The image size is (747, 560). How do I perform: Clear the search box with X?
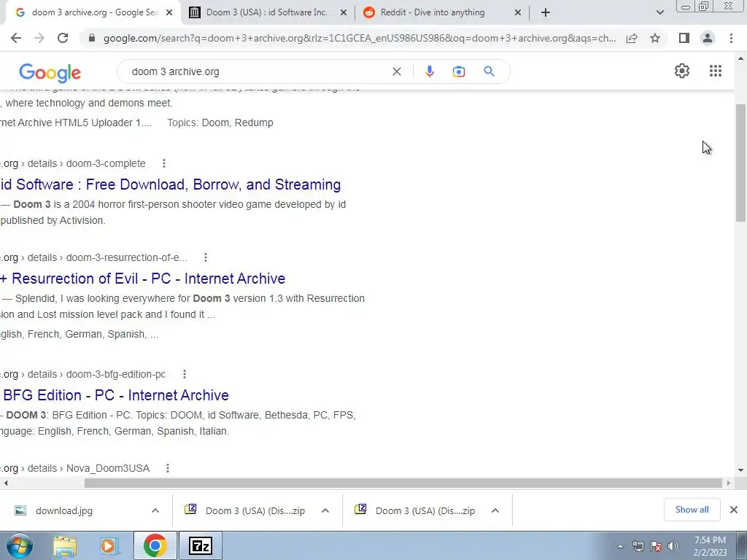396,71
